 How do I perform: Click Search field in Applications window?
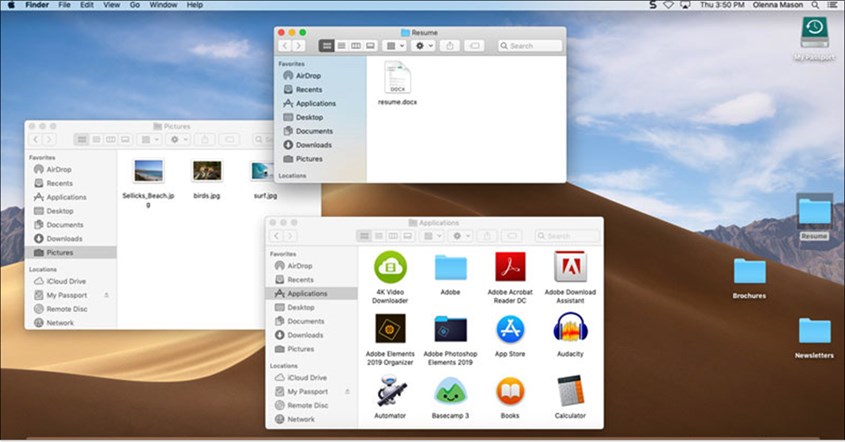point(567,236)
